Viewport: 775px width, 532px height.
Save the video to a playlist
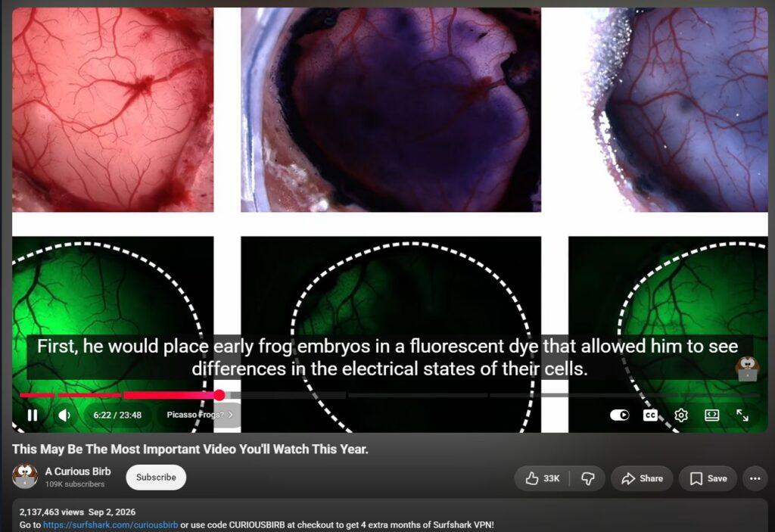(708, 478)
